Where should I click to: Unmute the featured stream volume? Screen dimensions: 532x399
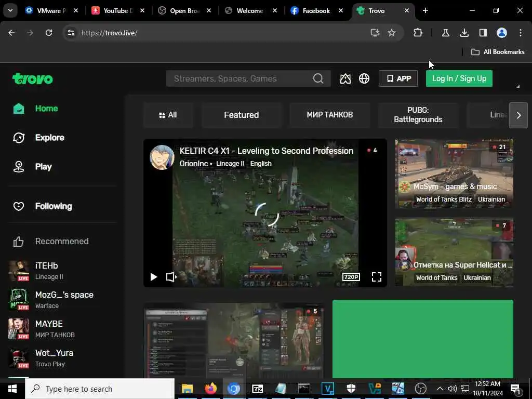(x=171, y=277)
